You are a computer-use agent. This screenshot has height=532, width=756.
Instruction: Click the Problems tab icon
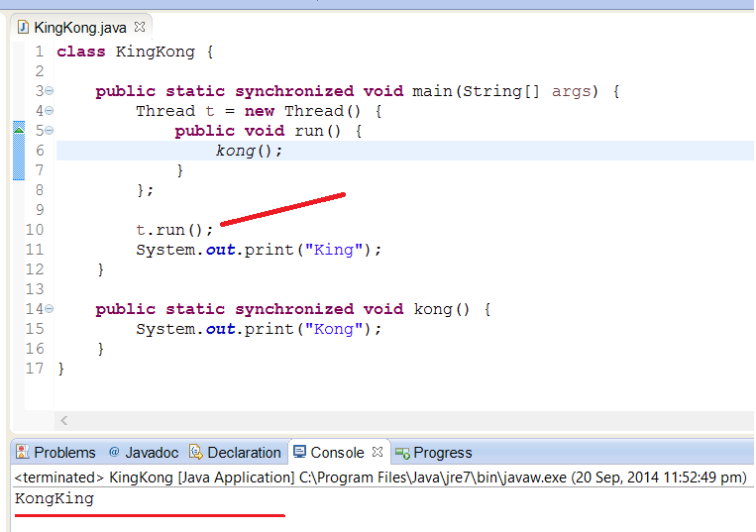22,452
